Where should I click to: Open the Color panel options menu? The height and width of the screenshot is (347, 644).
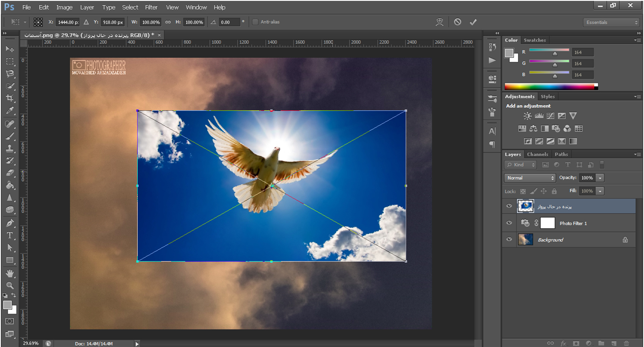(x=637, y=40)
